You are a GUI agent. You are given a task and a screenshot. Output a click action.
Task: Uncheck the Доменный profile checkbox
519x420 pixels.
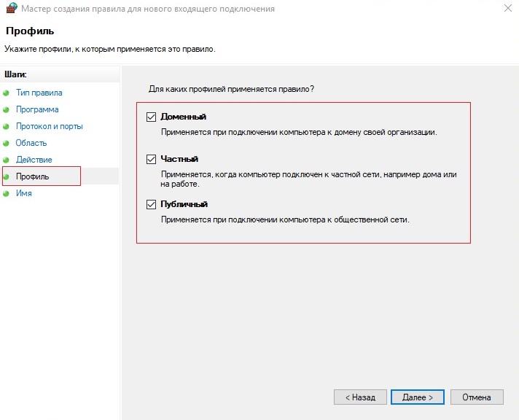click(x=152, y=117)
